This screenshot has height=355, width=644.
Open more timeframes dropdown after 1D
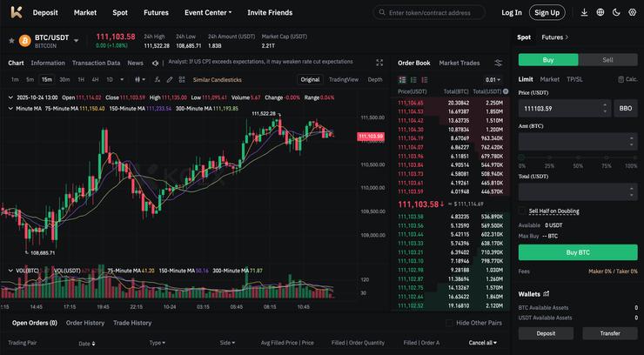click(x=122, y=80)
